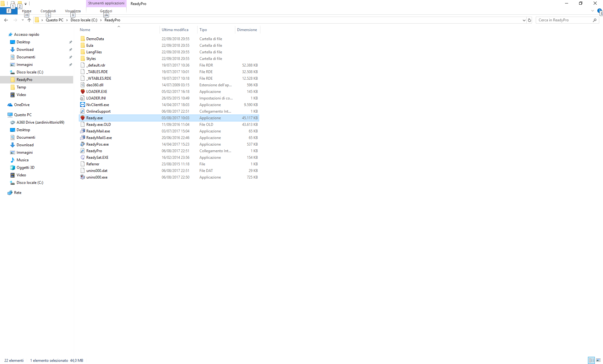
Task: Select ReadyPro folder in sidebar
Action: [24, 80]
